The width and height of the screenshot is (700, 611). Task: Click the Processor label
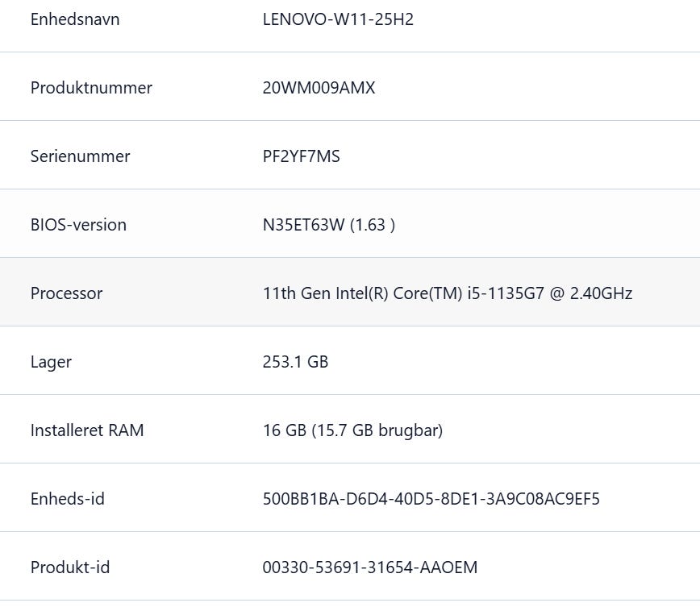pyautogui.click(x=66, y=293)
